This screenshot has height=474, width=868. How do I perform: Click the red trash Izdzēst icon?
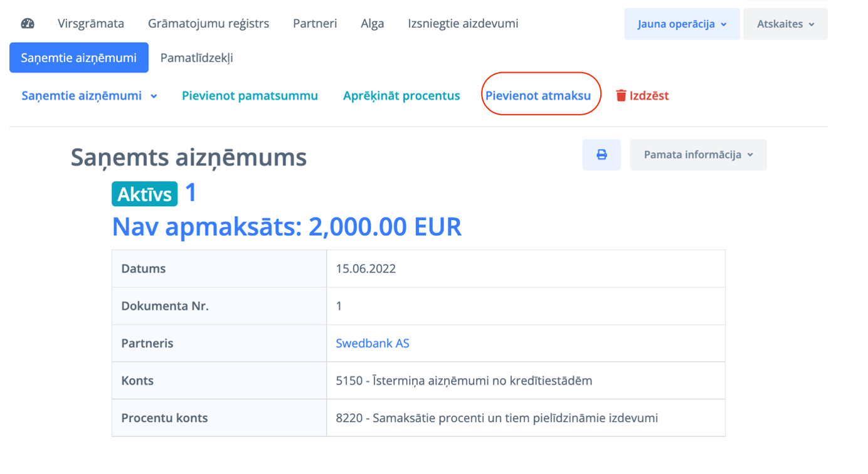621,96
